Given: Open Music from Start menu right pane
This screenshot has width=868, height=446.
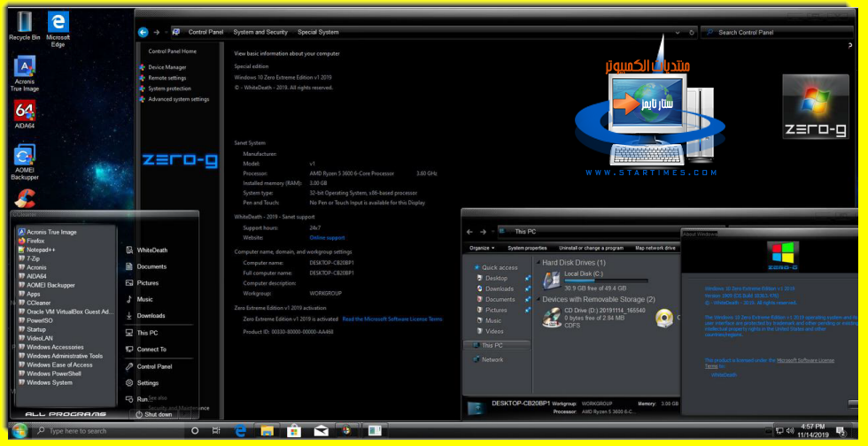Looking at the screenshot, I should (145, 299).
